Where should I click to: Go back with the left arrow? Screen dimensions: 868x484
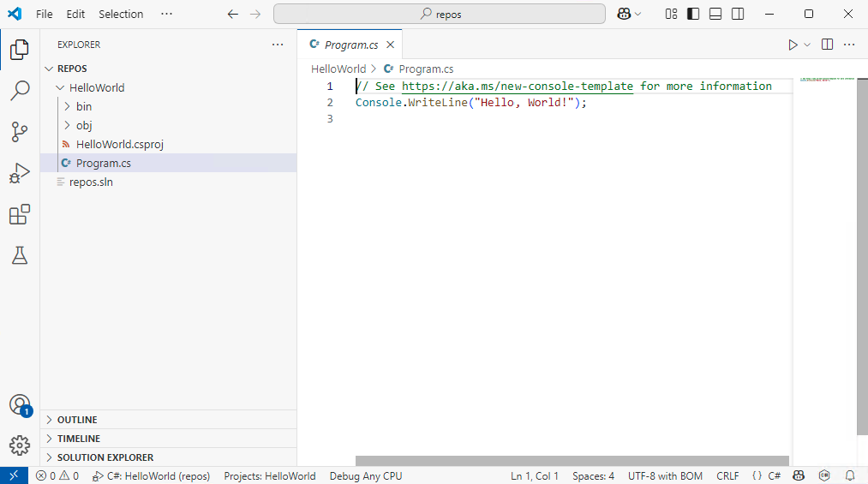tap(233, 14)
